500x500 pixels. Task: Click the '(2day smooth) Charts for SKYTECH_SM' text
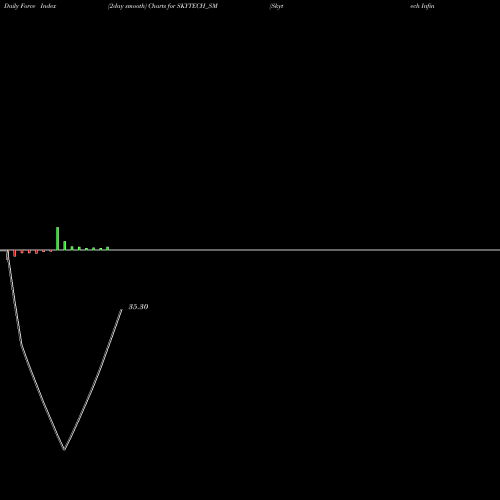(x=163, y=6)
